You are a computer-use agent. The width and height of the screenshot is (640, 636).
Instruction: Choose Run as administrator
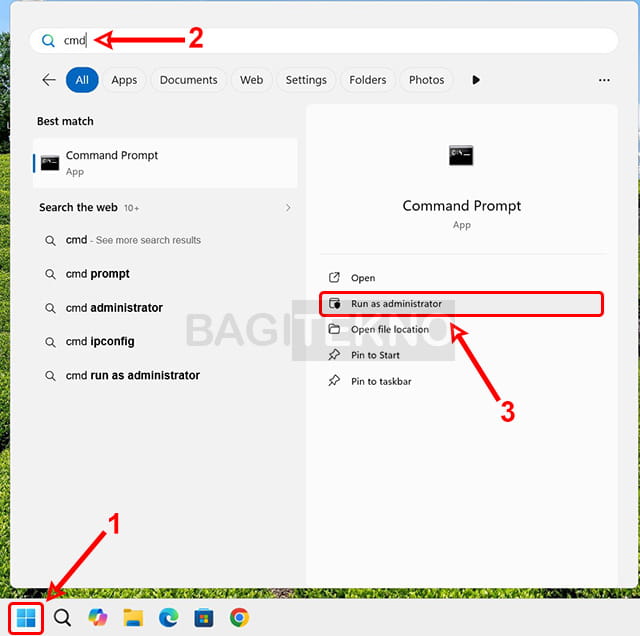tap(461, 304)
